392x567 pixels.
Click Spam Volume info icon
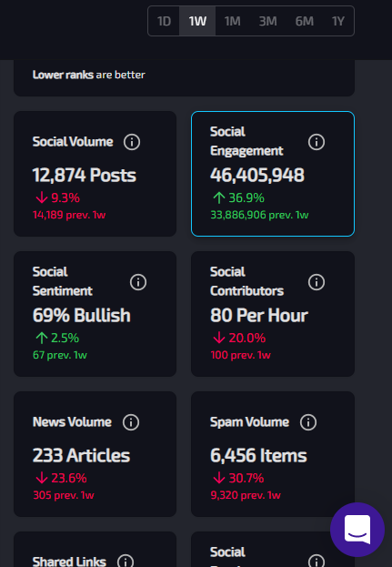click(308, 422)
